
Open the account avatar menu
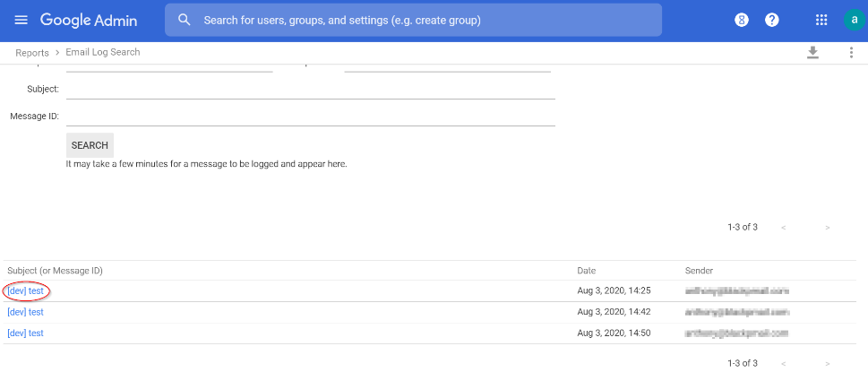point(853,20)
